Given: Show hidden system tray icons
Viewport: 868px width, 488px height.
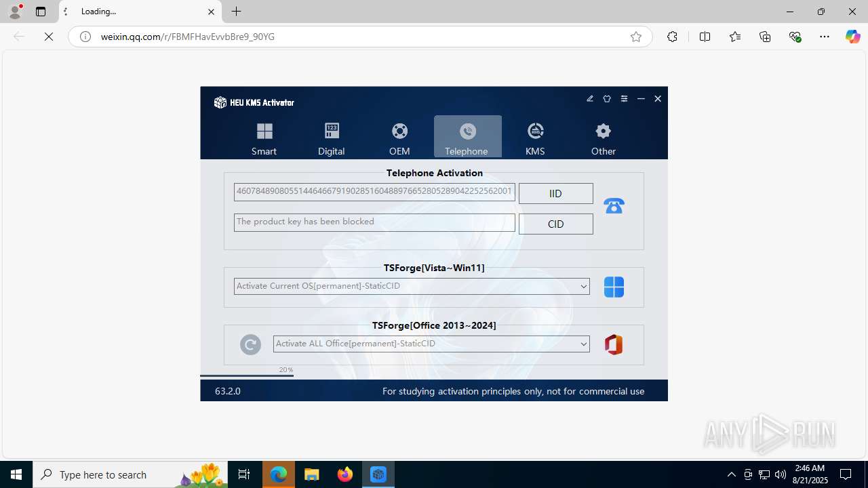Looking at the screenshot, I should (732, 474).
